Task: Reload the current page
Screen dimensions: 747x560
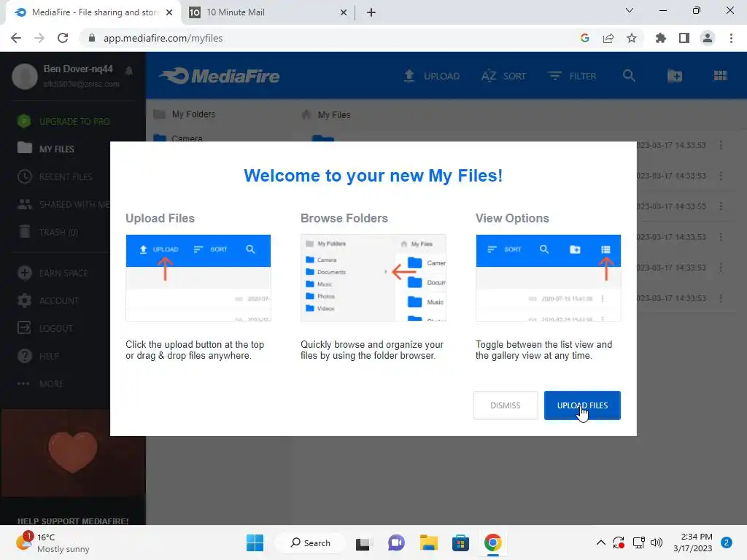Action: point(63,38)
